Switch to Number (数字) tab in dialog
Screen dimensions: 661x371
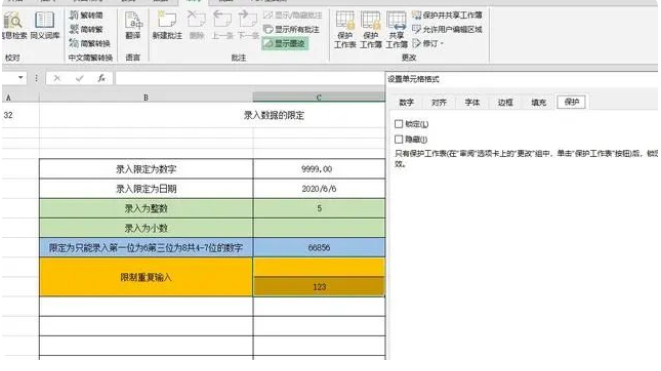pos(406,102)
